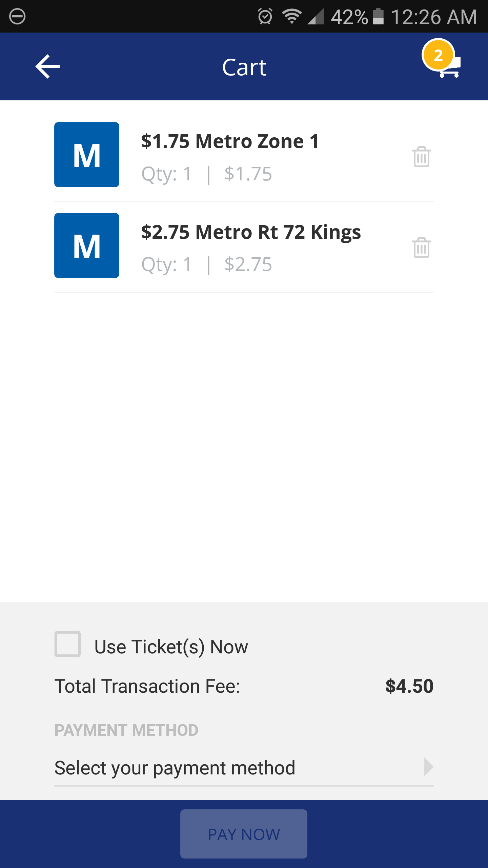Image resolution: width=488 pixels, height=868 pixels.
Task: Tap the do-not-disturb icon in status bar
Action: (17, 16)
